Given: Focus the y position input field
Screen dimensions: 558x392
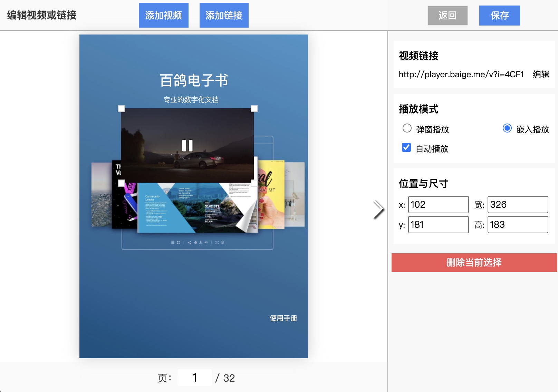Looking at the screenshot, I should click(438, 225).
